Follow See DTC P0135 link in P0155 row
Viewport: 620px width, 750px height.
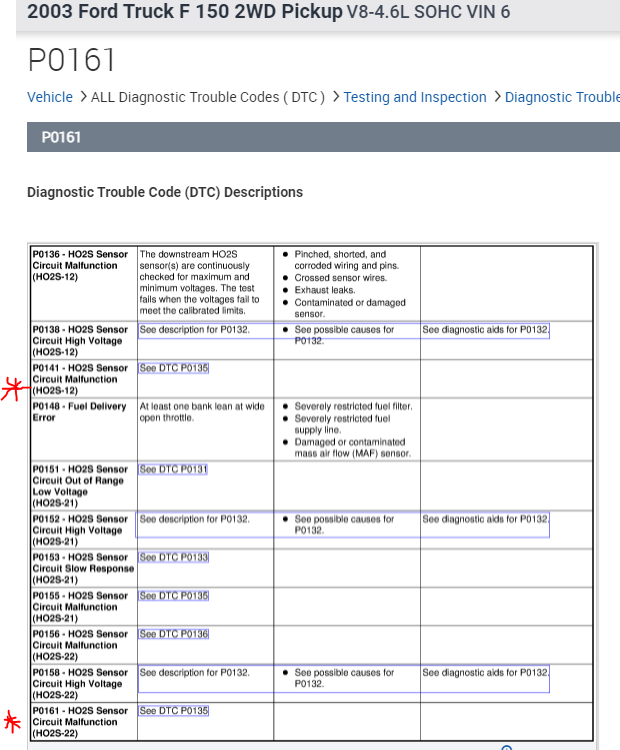174,596
